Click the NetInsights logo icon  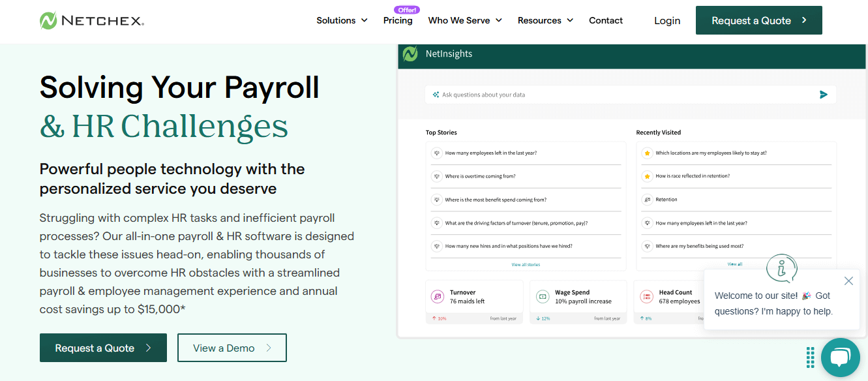410,54
